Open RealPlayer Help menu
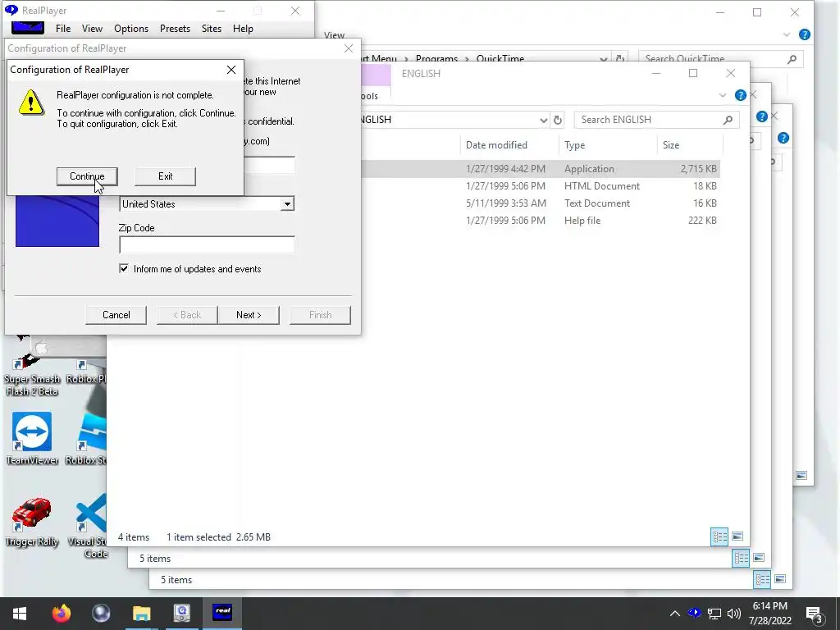 coord(243,29)
